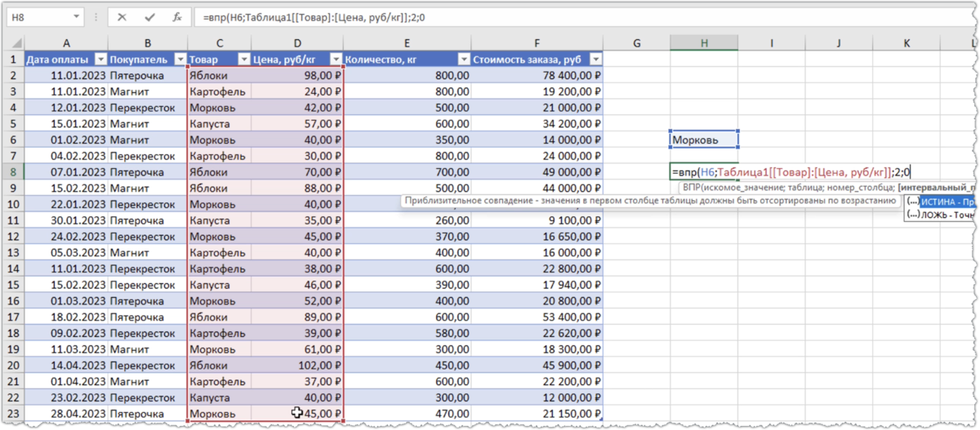Click cell H6 containing Морковь
The image size is (980, 430).
pyautogui.click(x=703, y=140)
